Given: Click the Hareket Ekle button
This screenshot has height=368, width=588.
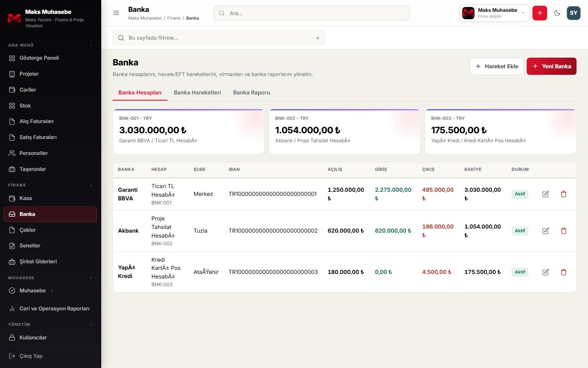Looking at the screenshot, I should pos(497,66).
